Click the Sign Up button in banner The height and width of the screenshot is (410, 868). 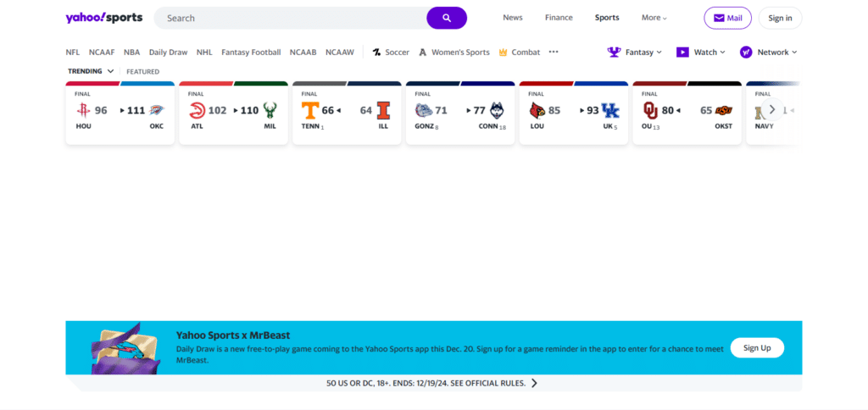coord(757,347)
